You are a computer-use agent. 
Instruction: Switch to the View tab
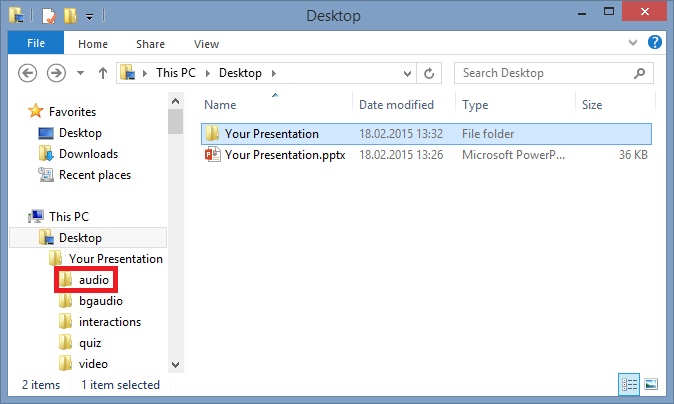206,44
